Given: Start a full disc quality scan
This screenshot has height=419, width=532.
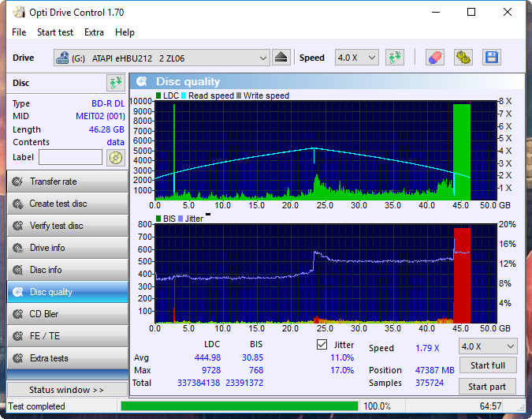Looking at the screenshot, I should click(488, 365).
